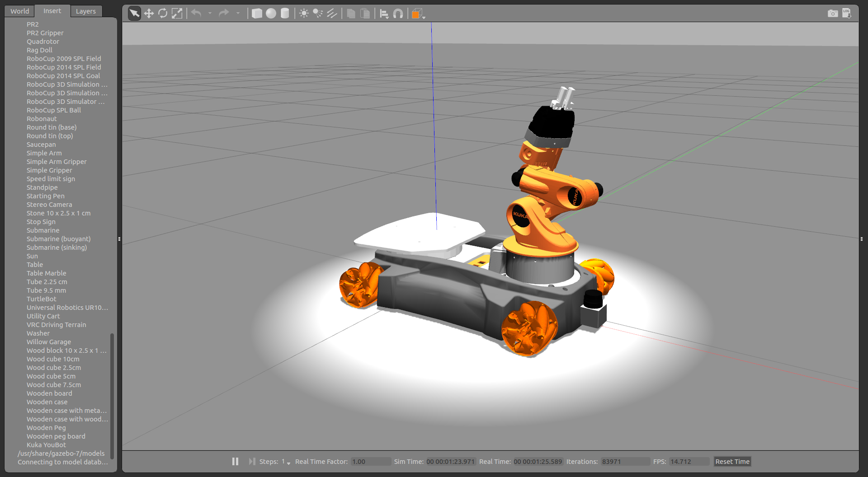Click the left panel splitter handle
Screen dimensions: 868x477
coord(119,239)
